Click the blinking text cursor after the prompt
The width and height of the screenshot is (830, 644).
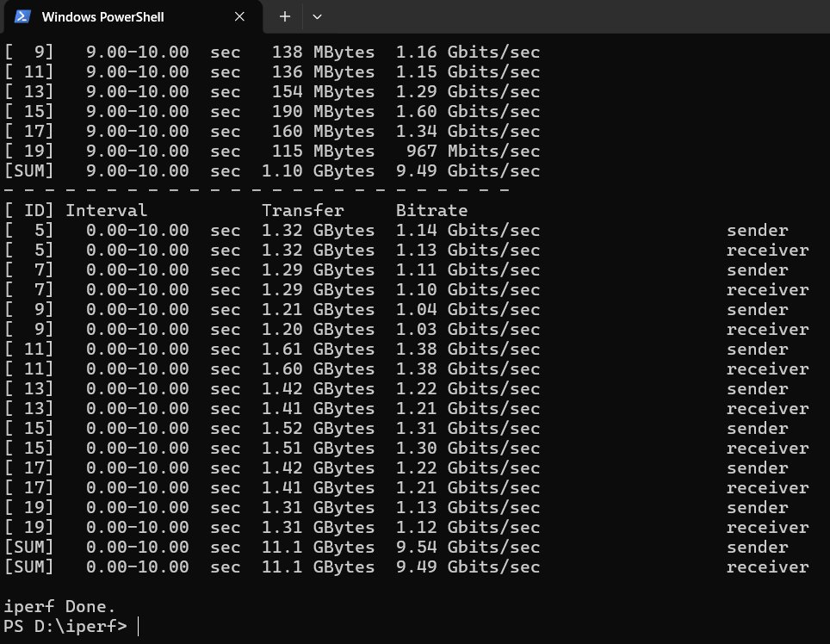(138, 626)
